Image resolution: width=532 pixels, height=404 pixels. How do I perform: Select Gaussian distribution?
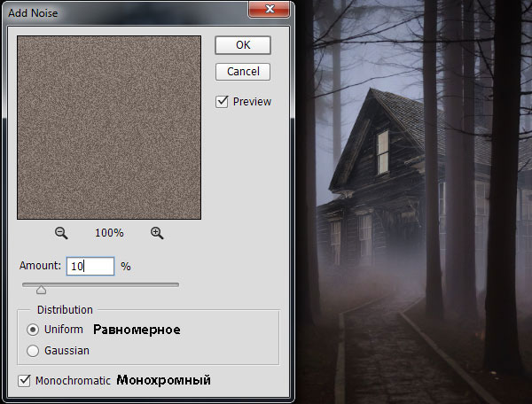click(33, 351)
